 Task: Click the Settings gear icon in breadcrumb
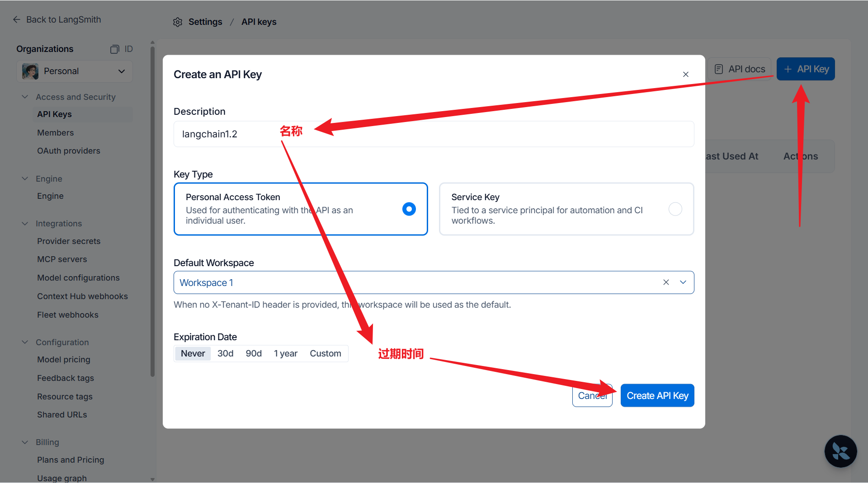tap(178, 22)
